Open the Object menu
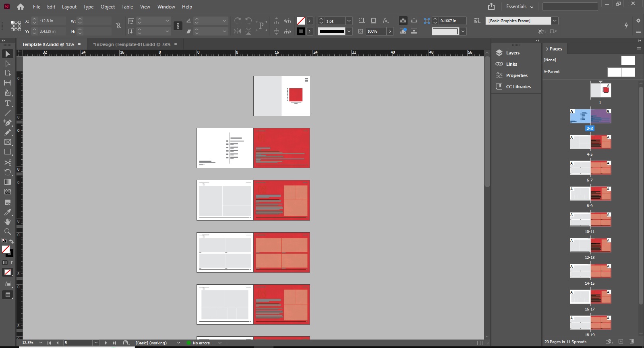 (108, 7)
